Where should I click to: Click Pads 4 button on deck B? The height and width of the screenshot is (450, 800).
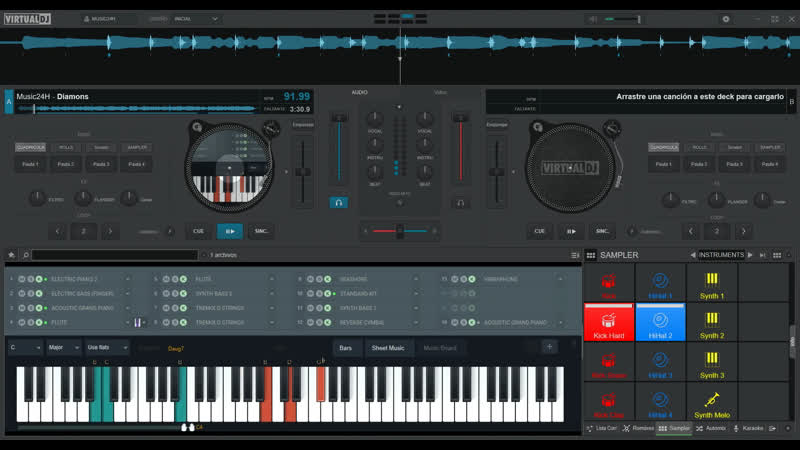(770, 164)
